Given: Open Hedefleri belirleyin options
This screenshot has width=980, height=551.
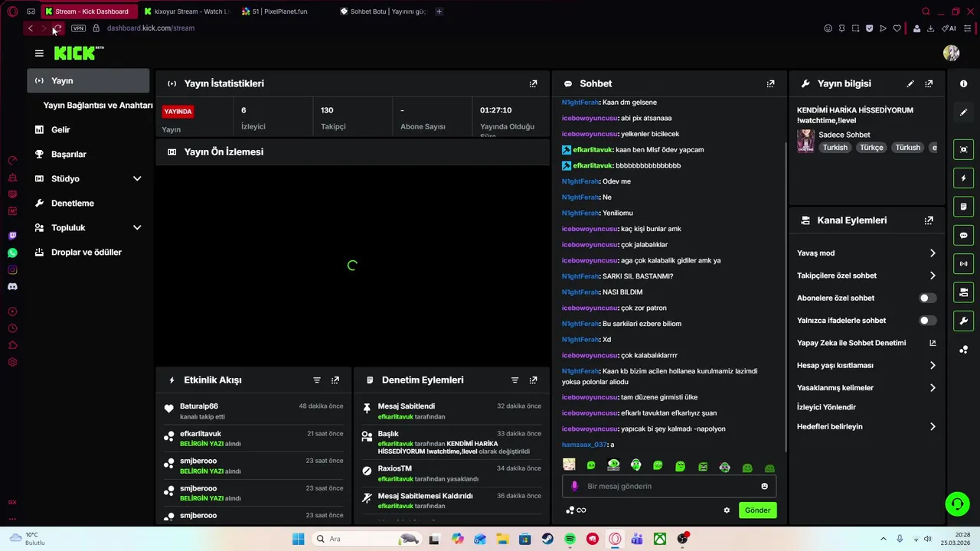Looking at the screenshot, I should (x=866, y=426).
